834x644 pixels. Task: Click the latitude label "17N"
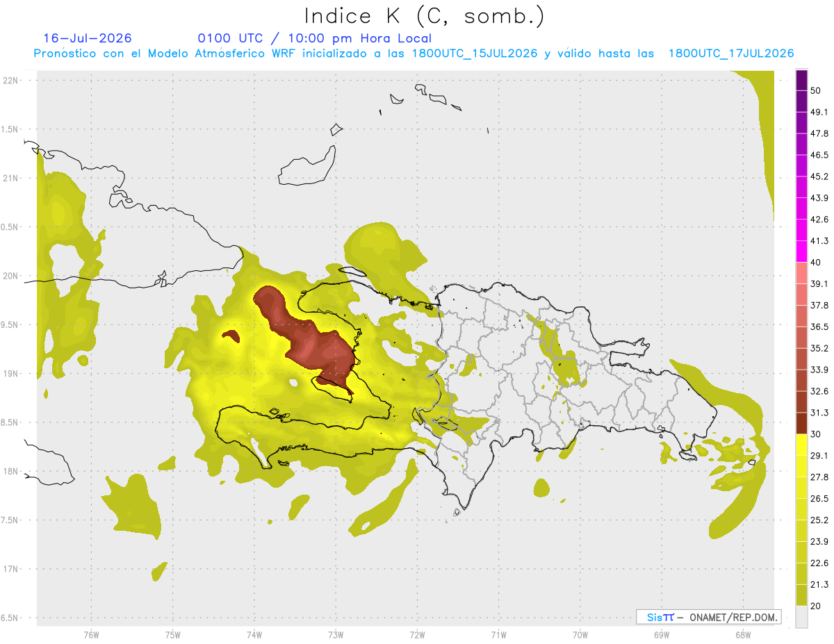coord(10,570)
